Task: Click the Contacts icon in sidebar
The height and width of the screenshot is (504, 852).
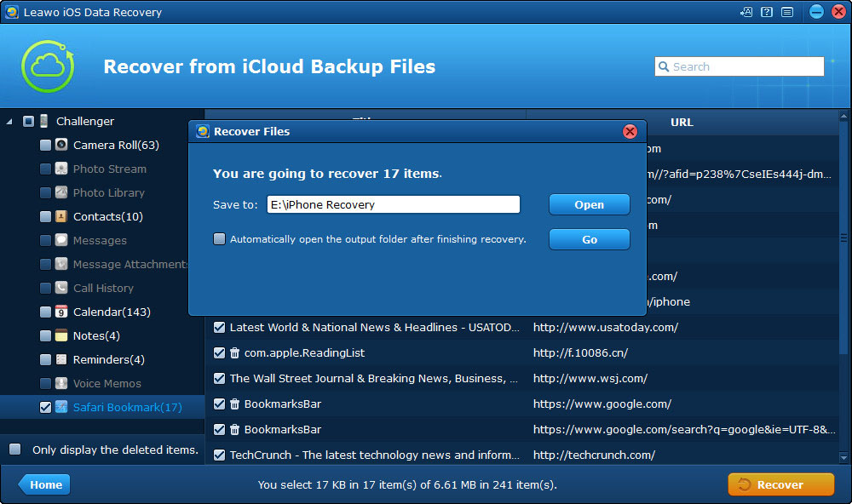Action: (x=61, y=216)
